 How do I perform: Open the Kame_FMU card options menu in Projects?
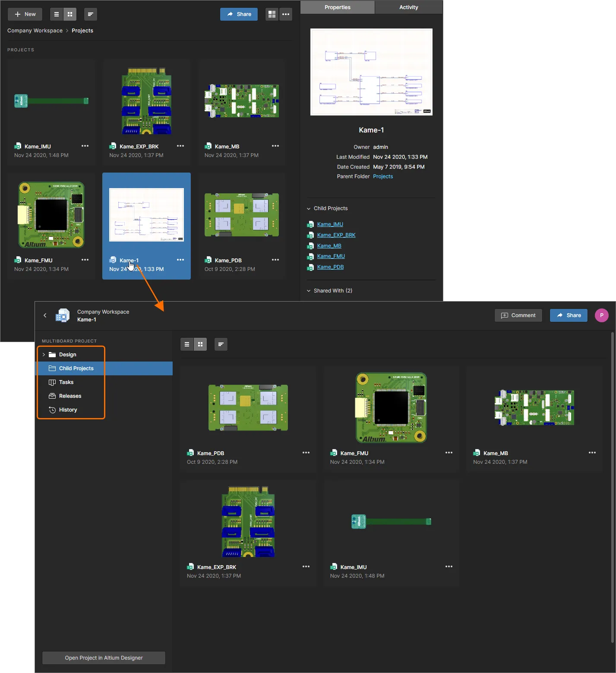[85, 260]
